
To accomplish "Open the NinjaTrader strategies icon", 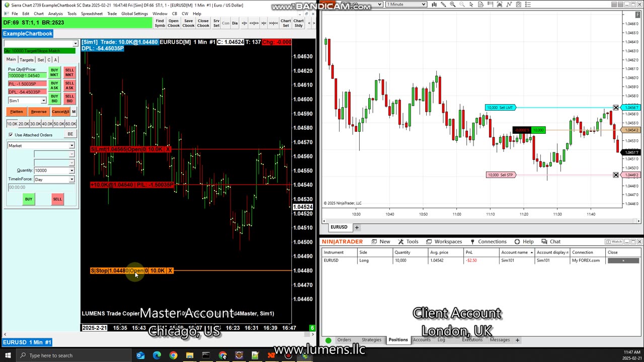I will (x=509, y=5).
